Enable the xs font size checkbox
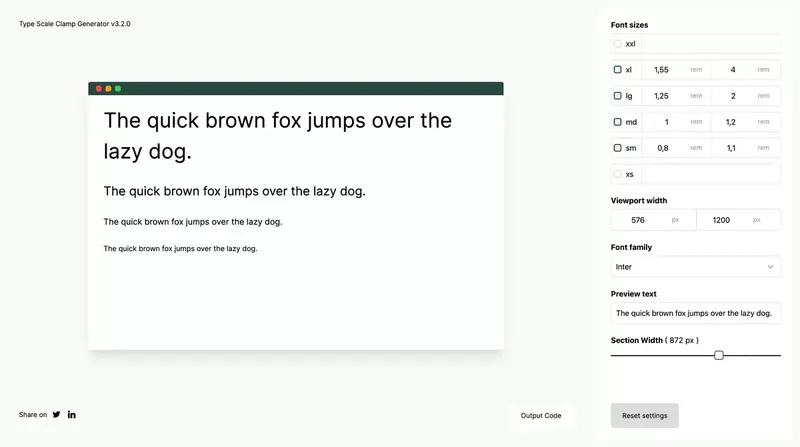Image resolution: width=800 pixels, height=447 pixels. click(617, 174)
